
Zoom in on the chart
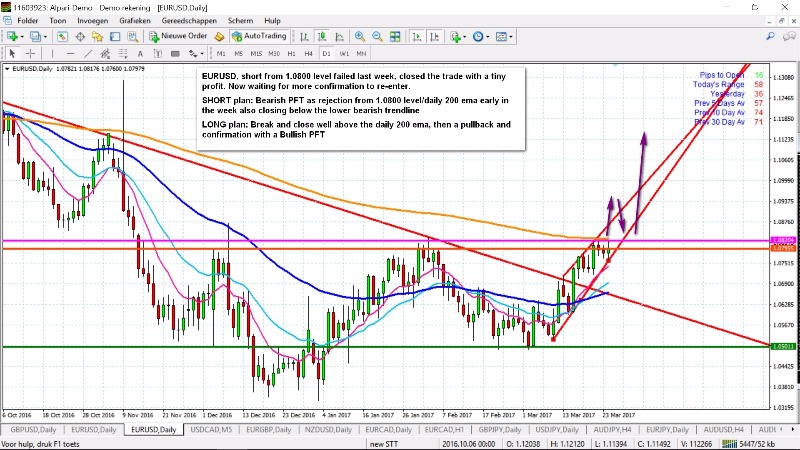(359, 36)
